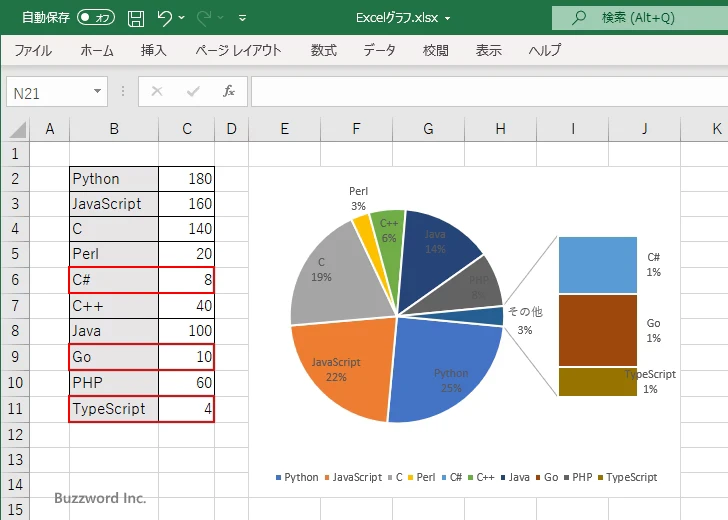Click the Go legend entry
Screen dimensions: 728x520
click(547, 477)
